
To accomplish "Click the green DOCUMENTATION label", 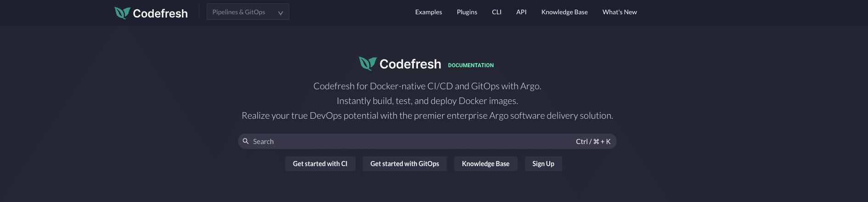I will click(471, 65).
